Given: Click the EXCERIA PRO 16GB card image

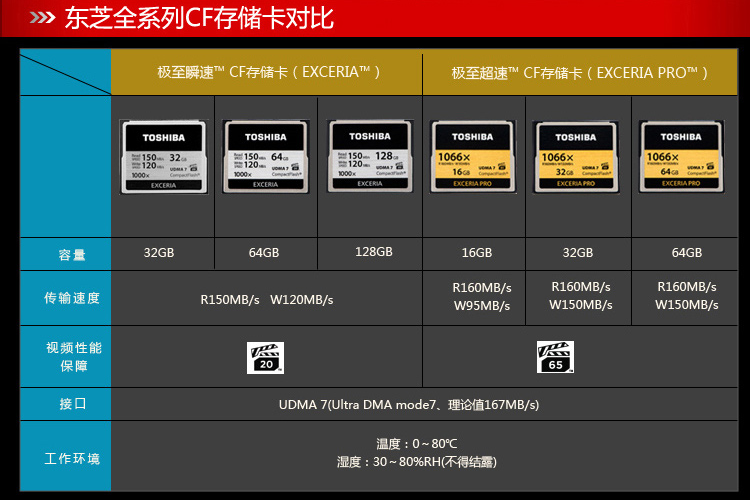Looking at the screenshot, I should (473, 157).
